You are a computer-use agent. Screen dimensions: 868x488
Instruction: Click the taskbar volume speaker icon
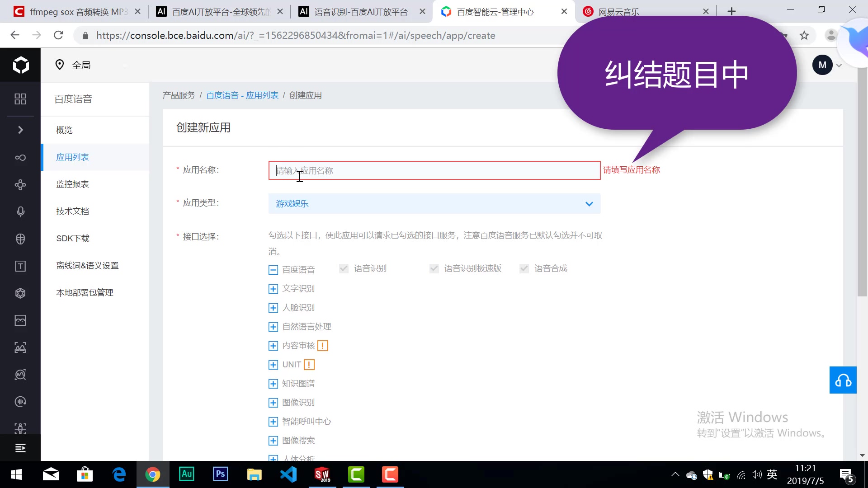pyautogui.click(x=756, y=475)
